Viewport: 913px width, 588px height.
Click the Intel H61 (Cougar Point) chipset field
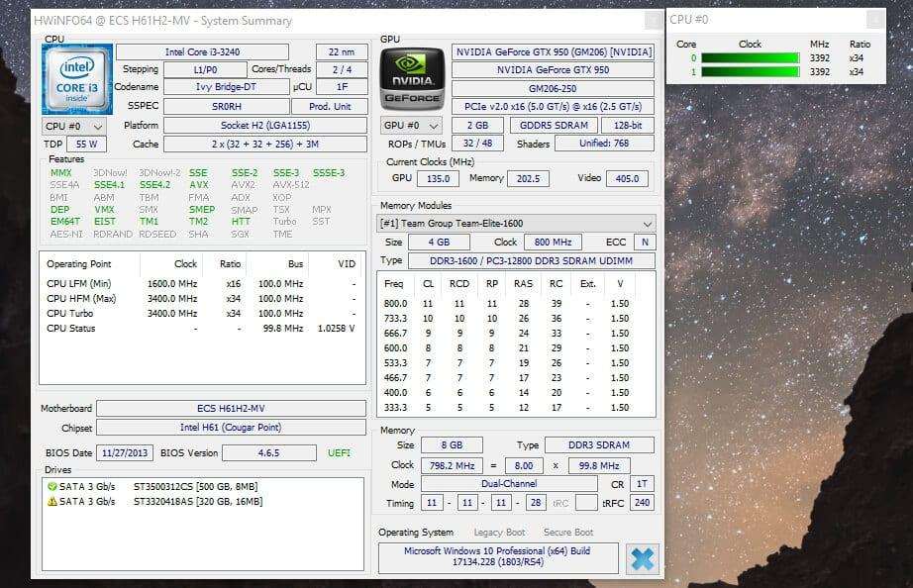click(231, 428)
